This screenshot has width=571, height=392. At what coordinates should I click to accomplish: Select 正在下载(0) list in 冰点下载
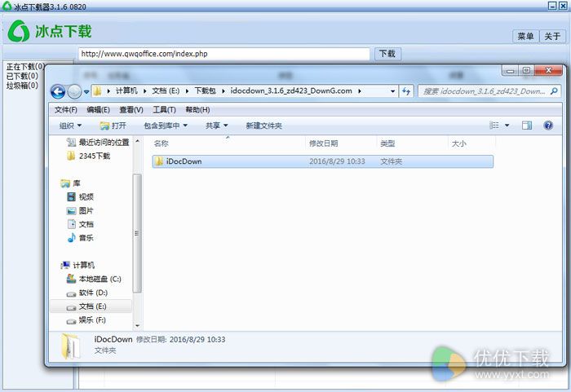(25, 67)
